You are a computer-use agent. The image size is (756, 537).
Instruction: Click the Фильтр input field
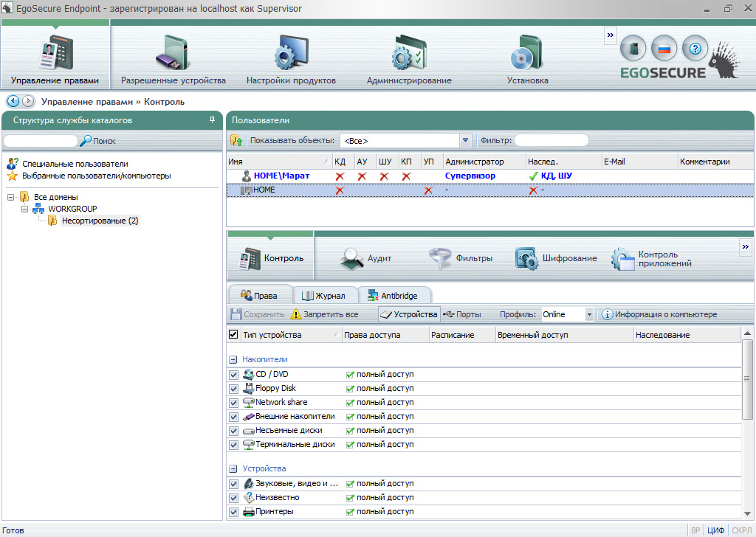coord(551,140)
